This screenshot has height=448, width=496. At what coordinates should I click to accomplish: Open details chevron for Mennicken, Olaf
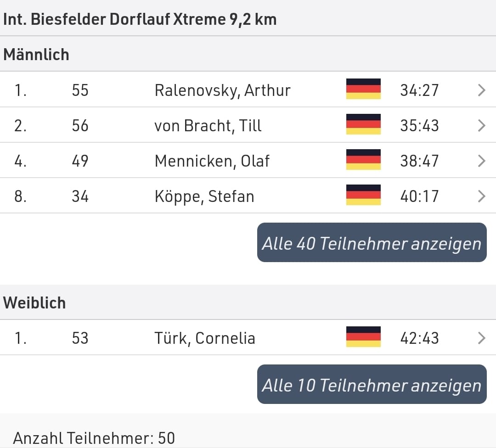pos(481,161)
